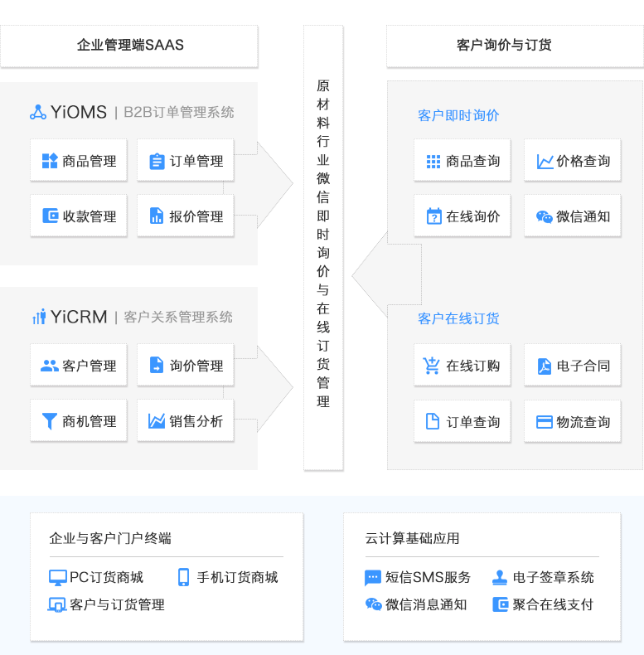Image resolution: width=644 pixels, height=655 pixels.
Task: Click the 客户在线订货 section title
Action: click(x=458, y=318)
